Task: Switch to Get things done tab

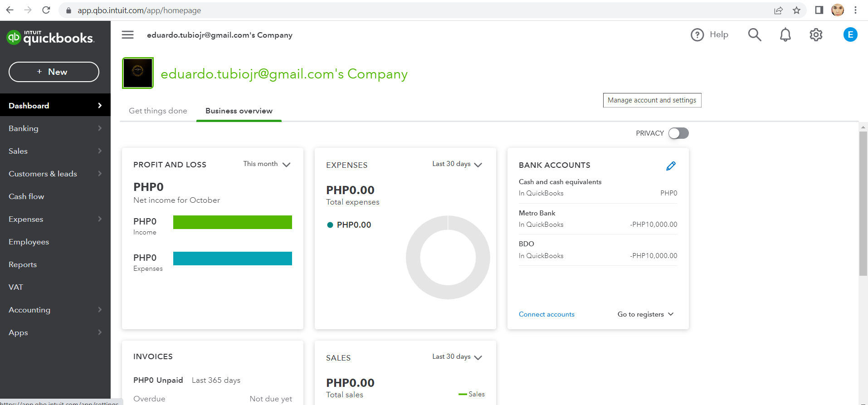Action: coord(158,111)
